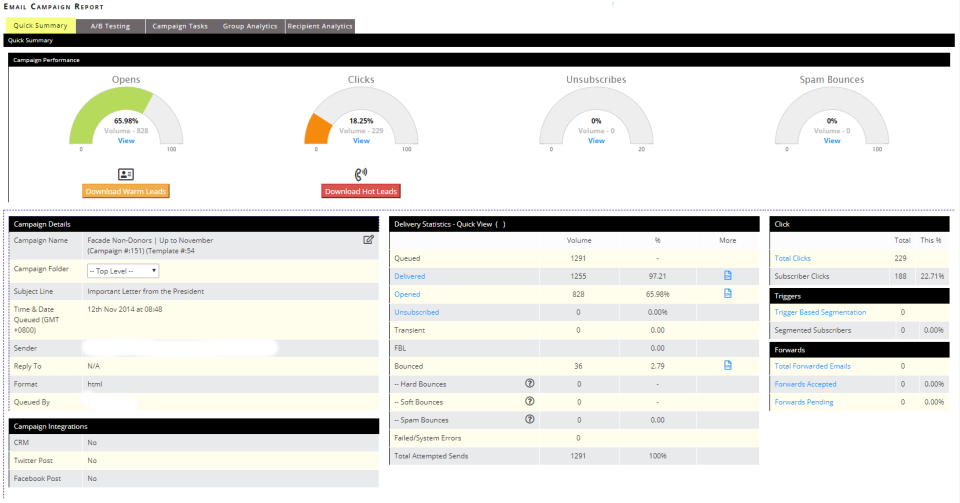The image size is (960, 503).
Task: Open the Bounced row report icon
Action: pyautogui.click(x=727, y=365)
